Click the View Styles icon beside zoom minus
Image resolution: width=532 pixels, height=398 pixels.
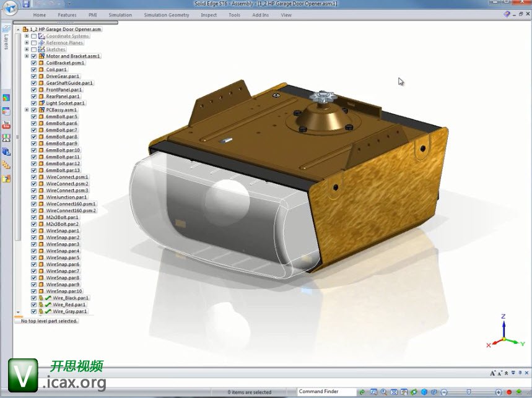pyautogui.click(x=435, y=392)
